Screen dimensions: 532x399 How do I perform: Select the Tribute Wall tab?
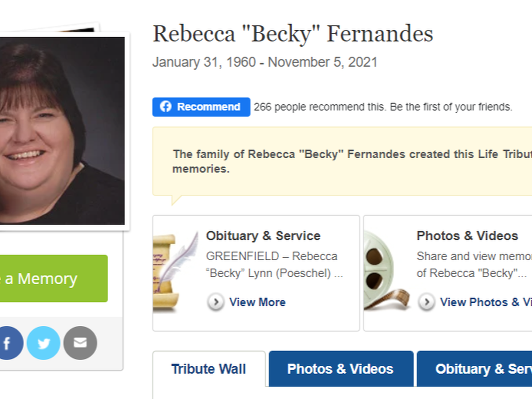[208, 369]
